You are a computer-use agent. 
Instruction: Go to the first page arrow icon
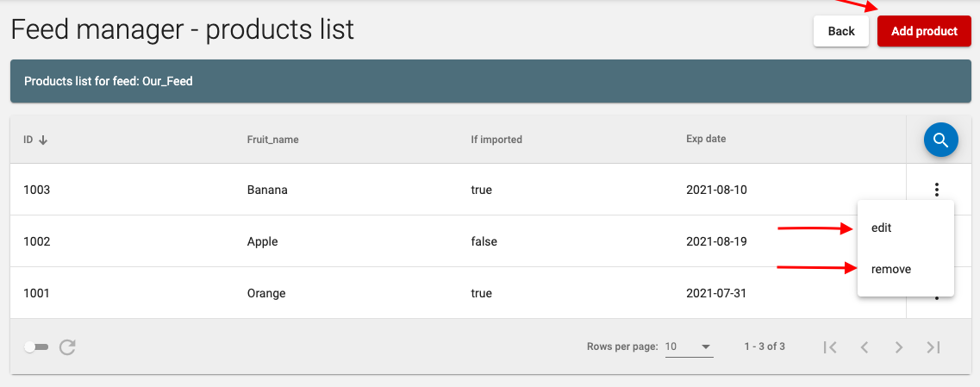point(830,347)
